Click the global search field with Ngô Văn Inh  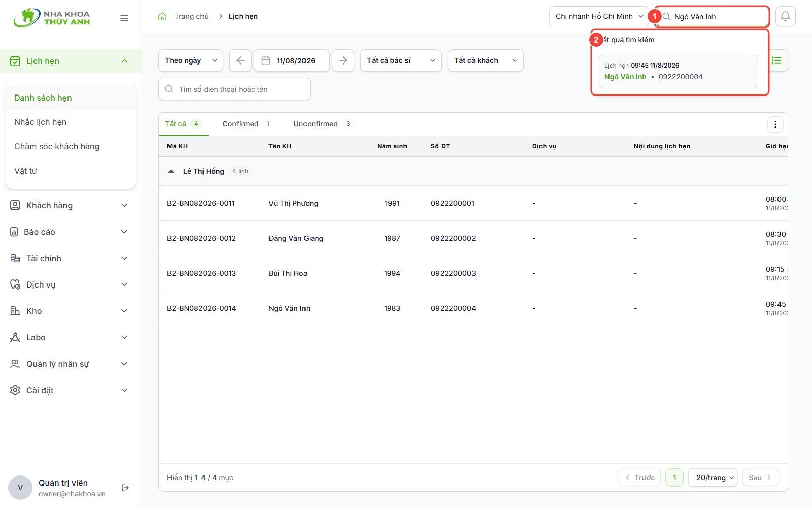click(712, 16)
